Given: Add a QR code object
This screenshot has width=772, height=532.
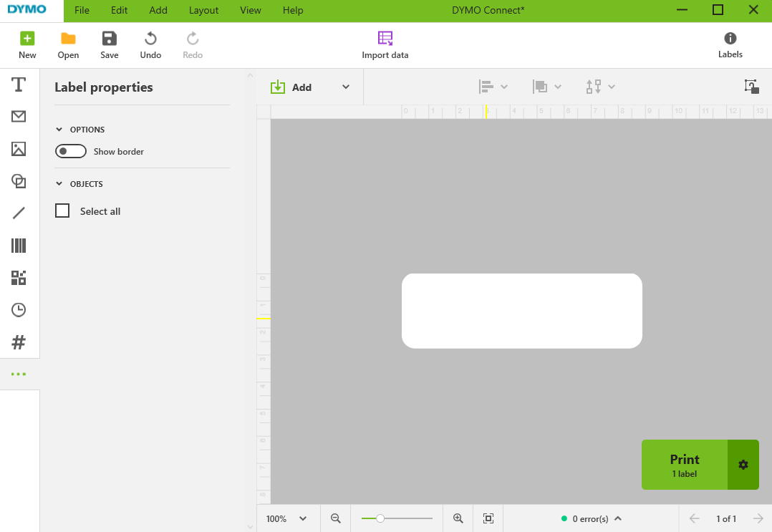Looking at the screenshot, I should (x=19, y=278).
